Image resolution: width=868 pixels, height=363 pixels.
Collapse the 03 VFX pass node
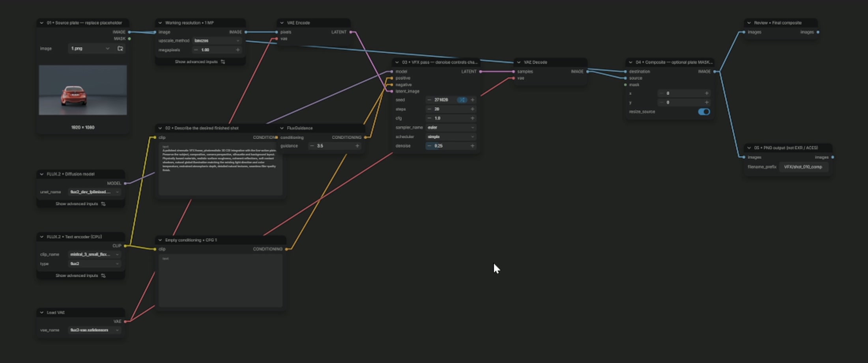click(x=397, y=62)
